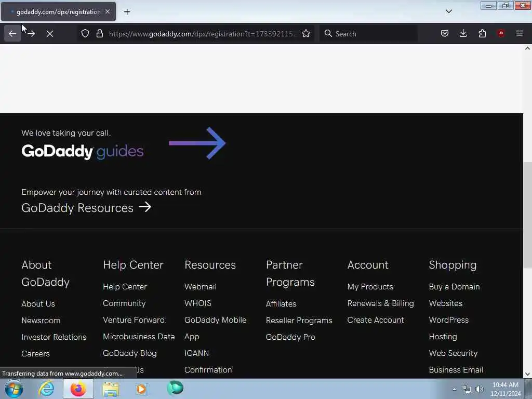Viewport: 532px width, 399px height.
Task: Open the green round app in taskbar
Action: (x=175, y=388)
